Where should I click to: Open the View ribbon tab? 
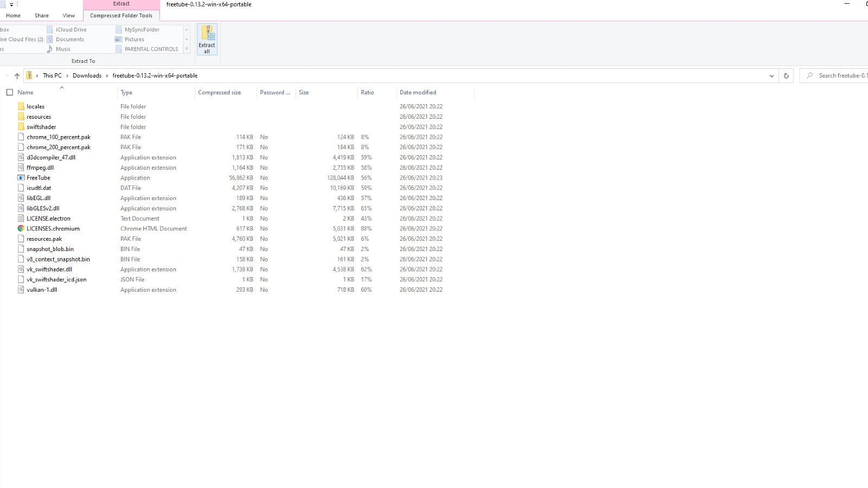point(68,16)
